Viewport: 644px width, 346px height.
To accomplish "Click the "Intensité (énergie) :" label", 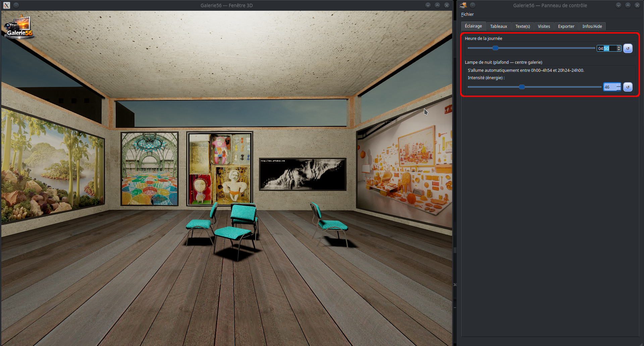I will coord(486,78).
